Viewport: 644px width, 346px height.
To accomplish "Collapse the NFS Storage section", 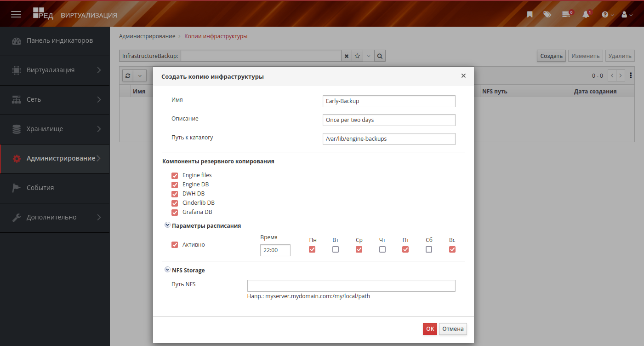I will [167, 270].
